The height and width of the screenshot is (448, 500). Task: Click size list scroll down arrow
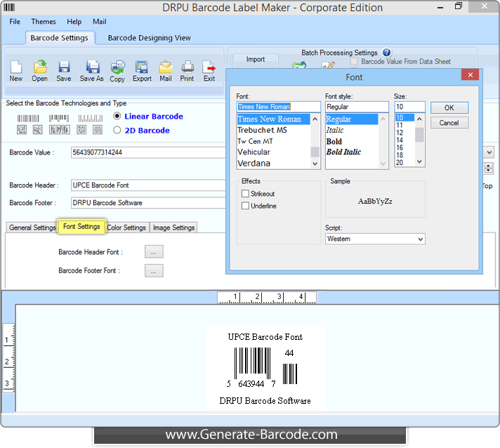tap(420, 162)
